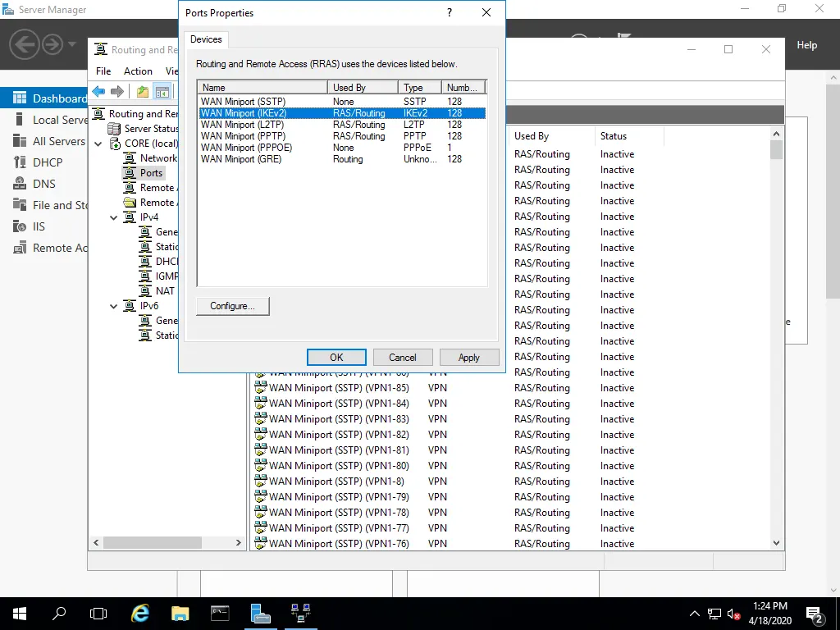Open the Action menu
The image size is (840, 630).
coord(138,71)
